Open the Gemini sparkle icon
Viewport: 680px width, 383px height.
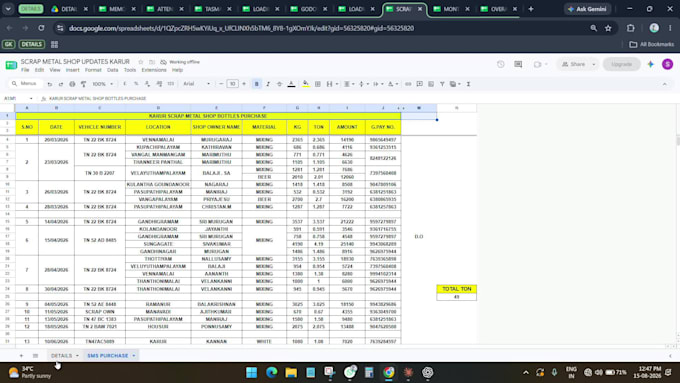point(650,64)
